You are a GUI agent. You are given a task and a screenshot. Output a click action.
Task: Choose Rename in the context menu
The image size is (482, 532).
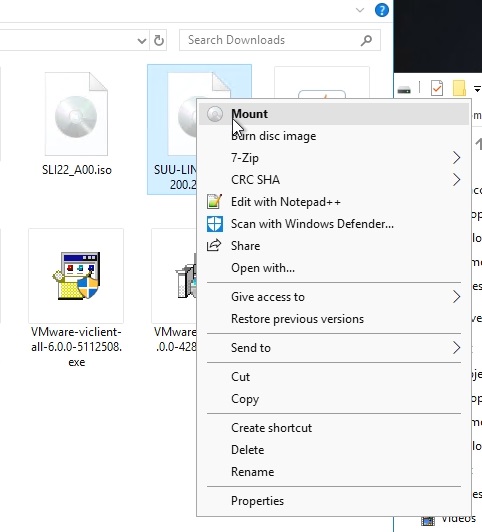[252, 472]
